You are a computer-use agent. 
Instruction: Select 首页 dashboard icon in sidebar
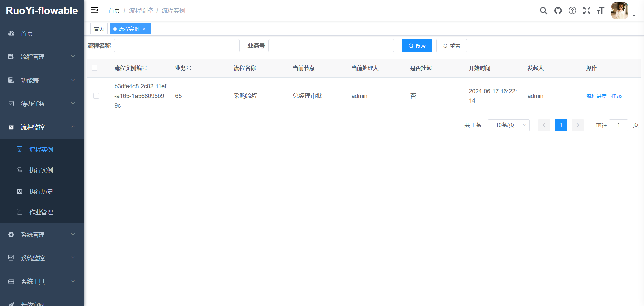coord(11,33)
